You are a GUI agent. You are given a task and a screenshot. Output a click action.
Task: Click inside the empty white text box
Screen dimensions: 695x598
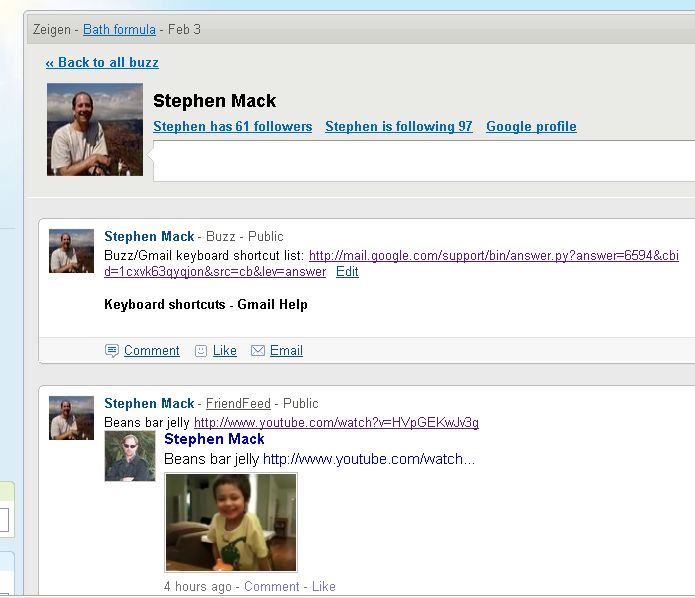tap(420, 161)
